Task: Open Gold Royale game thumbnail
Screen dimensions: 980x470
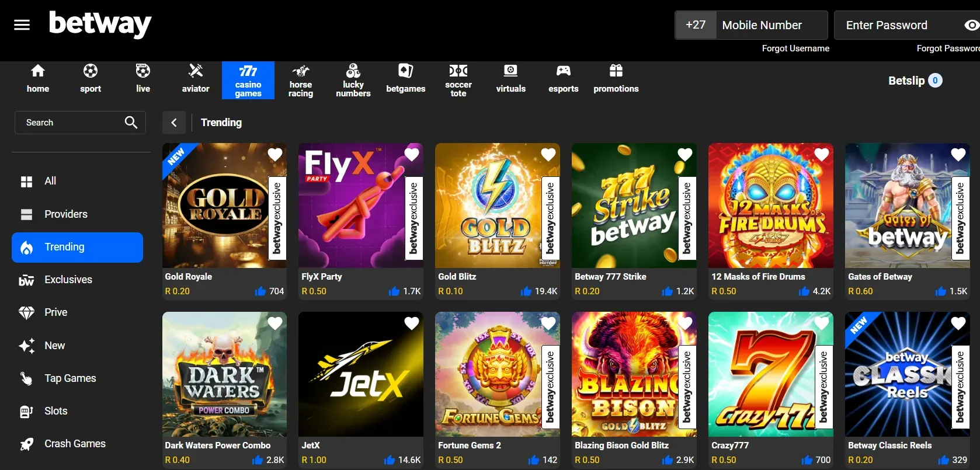Action: coord(225,206)
